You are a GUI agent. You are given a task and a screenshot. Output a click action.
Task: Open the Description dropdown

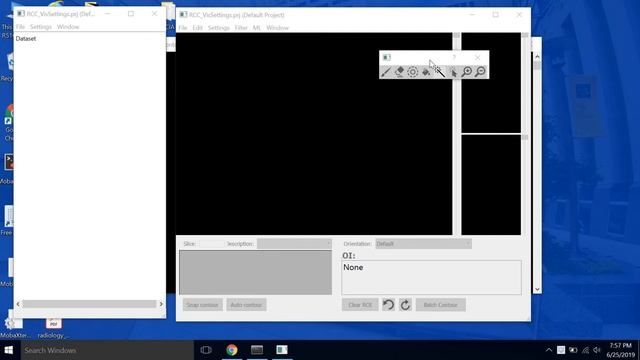coord(294,244)
